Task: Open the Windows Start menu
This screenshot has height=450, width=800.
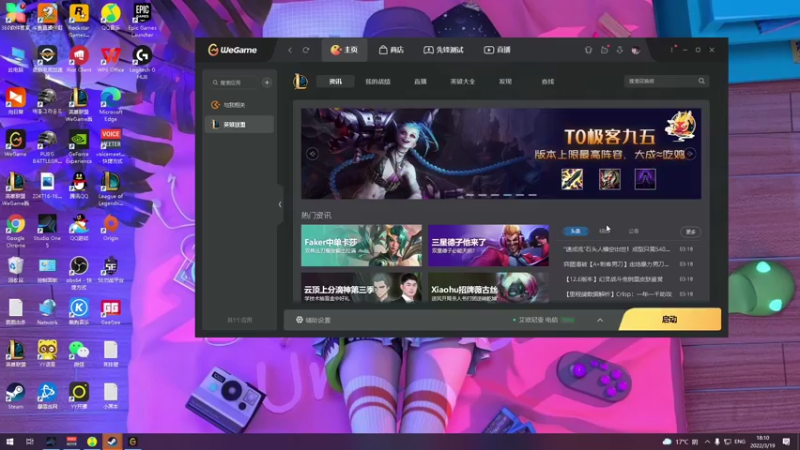Action: point(10,441)
